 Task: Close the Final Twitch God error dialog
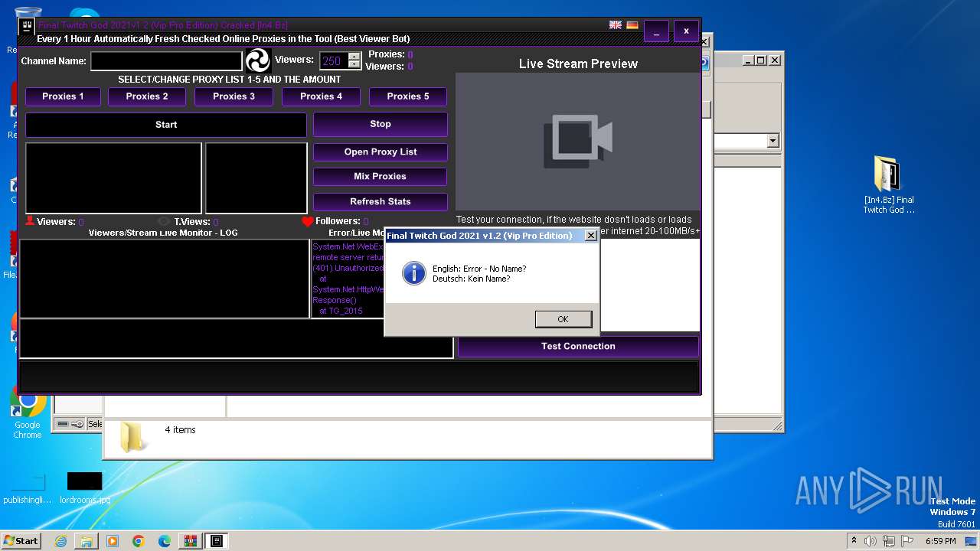pos(590,236)
